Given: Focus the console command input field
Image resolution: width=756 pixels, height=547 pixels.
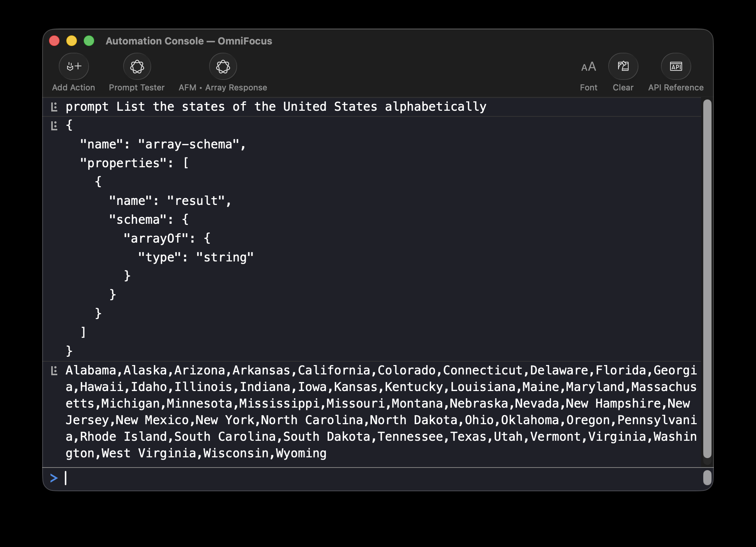Looking at the screenshot, I should [377, 478].
